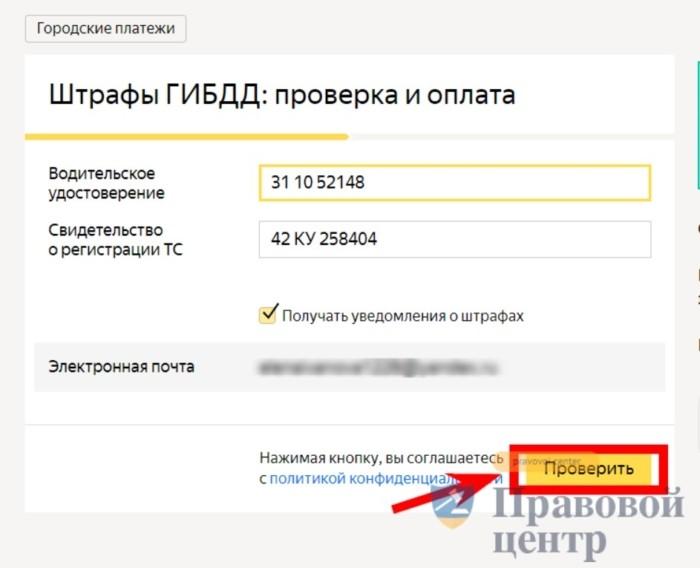Uncheck the fine notifications checkbox
Image resolution: width=700 pixels, height=568 pixels.
(x=268, y=314)
